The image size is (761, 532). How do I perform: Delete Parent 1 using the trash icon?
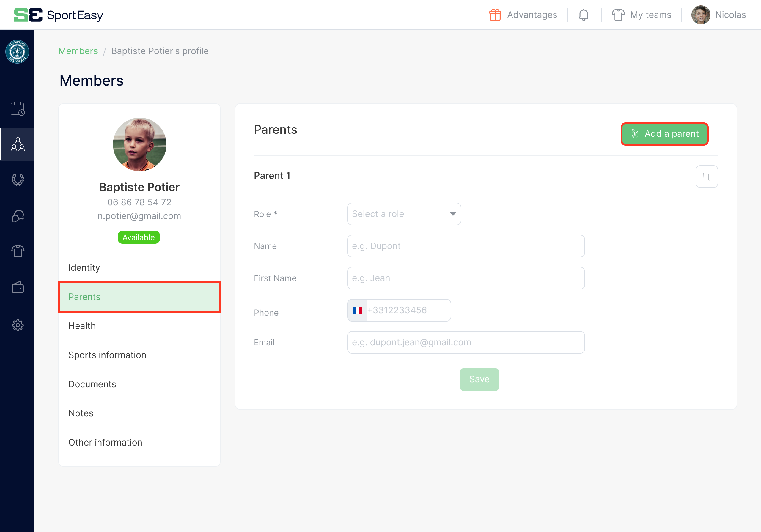pyautogui.click(x=707, y=176)
